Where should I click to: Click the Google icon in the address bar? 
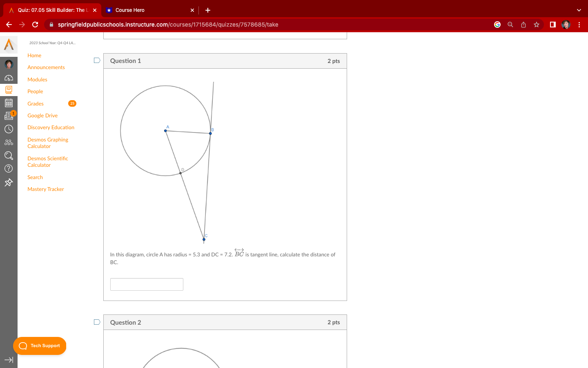(497, 25)
